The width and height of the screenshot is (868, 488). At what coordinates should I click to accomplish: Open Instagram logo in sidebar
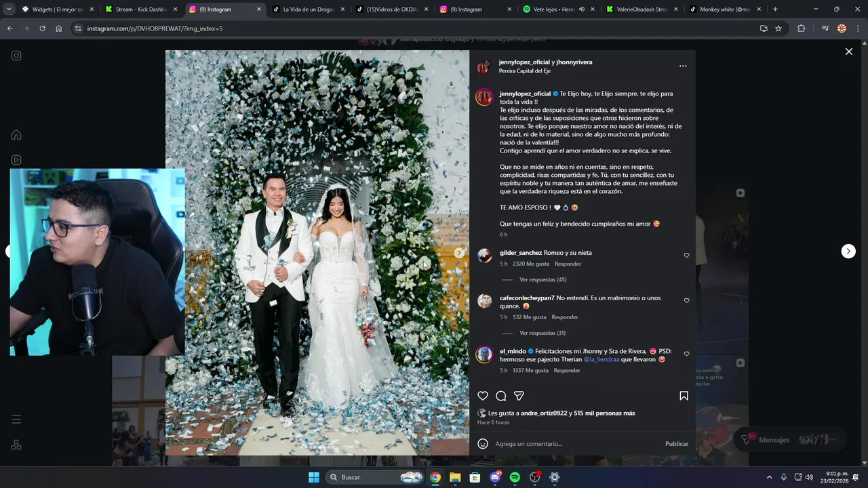[x=16, y=56]
